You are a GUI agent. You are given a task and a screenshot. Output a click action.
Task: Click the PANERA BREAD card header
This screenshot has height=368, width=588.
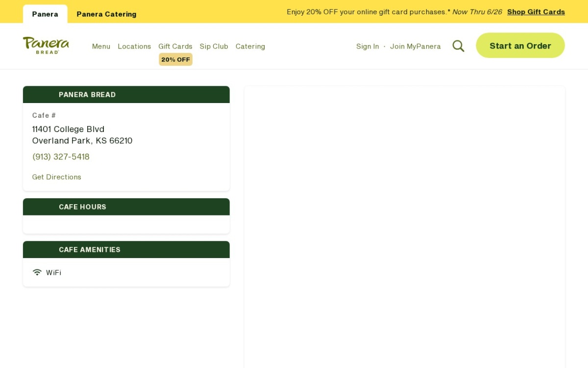(x=126, y=95)
